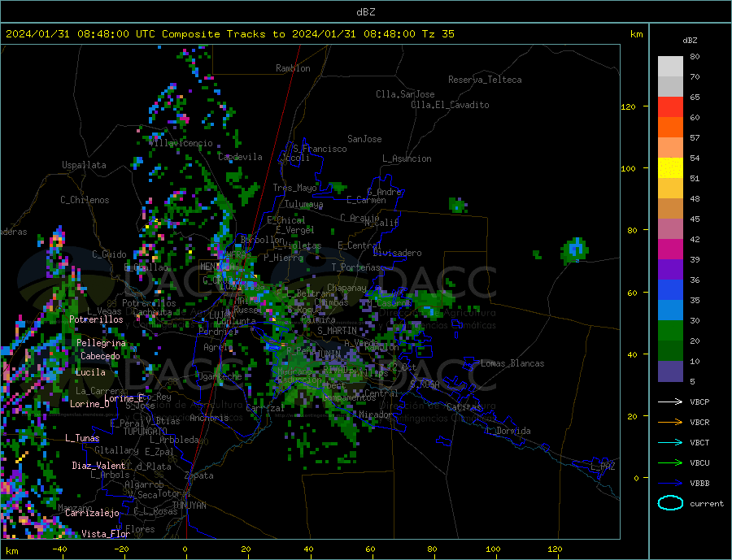The height and width of the screenshot is (560, 732).
Task: Click the VBCR legend label
Action: pos(699,423)
